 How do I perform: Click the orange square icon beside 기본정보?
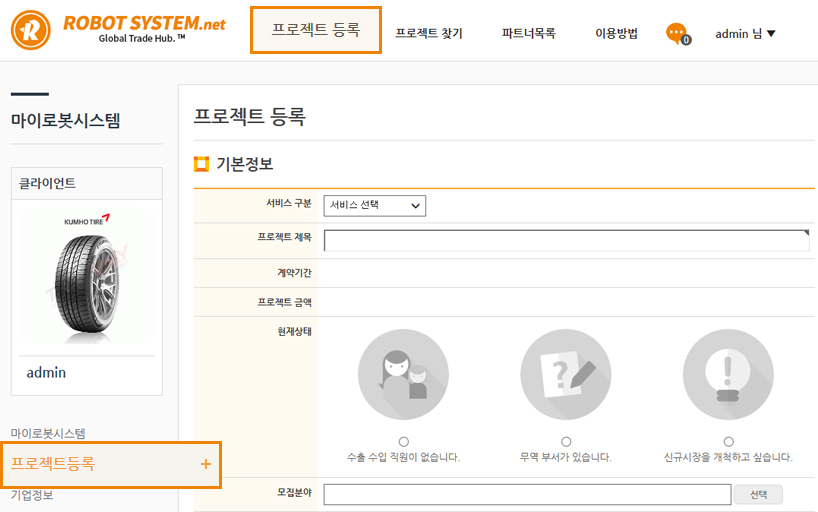tap(201, 164)
